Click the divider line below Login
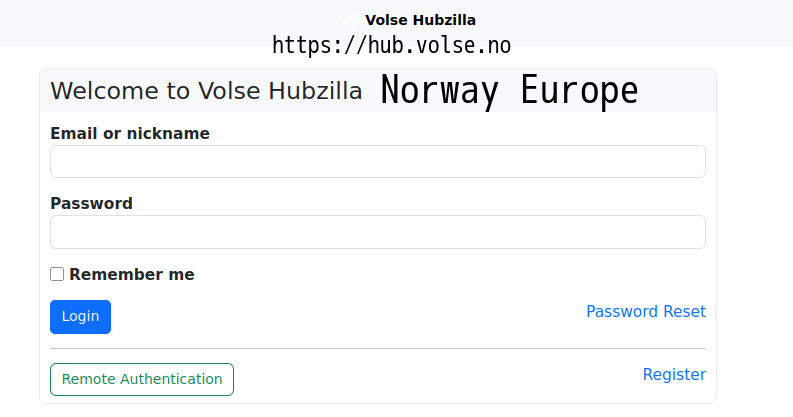The width and height of the screenshot is (793, 417). click(378, 349)
